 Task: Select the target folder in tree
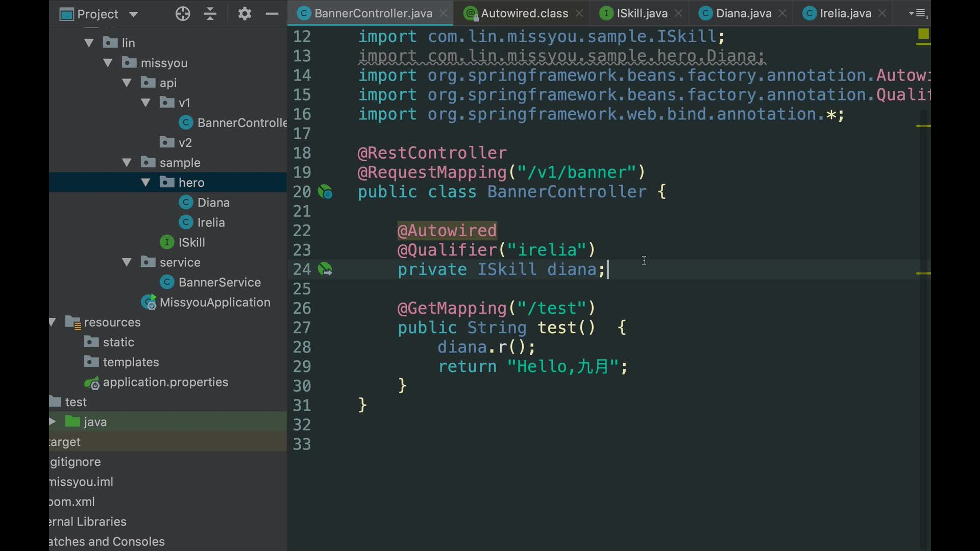[x=65, y=442]
